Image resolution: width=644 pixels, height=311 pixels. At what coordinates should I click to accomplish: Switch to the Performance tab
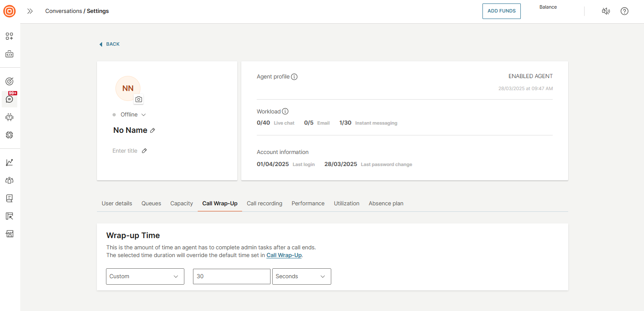(x=308, y=203)
